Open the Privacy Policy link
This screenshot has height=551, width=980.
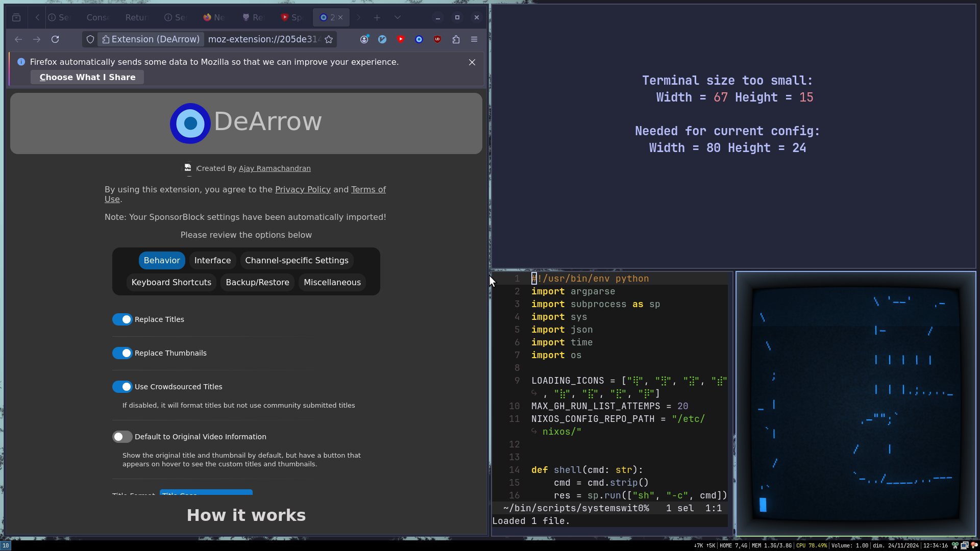click(303, 189)
